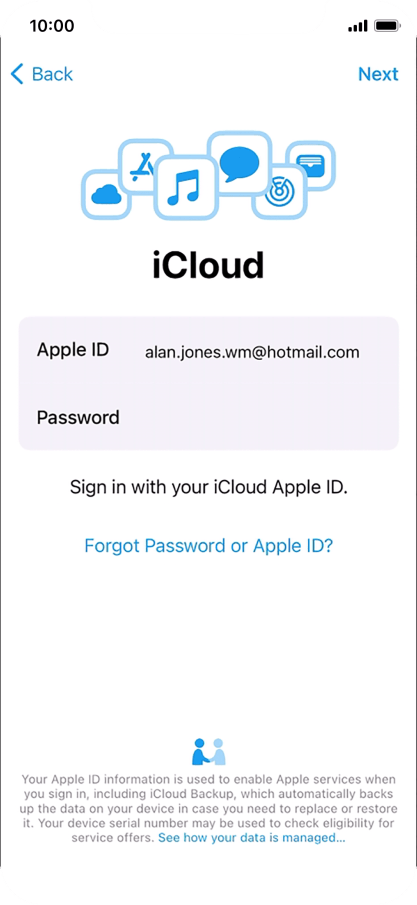Tap the 10:00 clock in status bar
The height and width of the screenshot is (905, 417).
click(52, 26)
